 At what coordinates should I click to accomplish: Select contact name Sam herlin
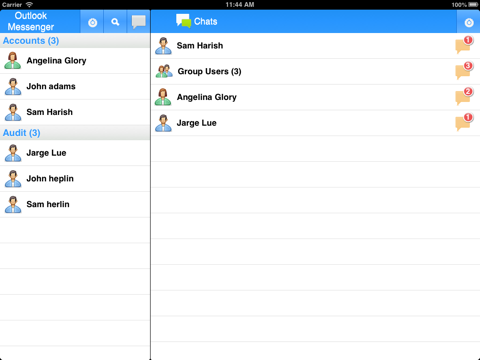48,204
